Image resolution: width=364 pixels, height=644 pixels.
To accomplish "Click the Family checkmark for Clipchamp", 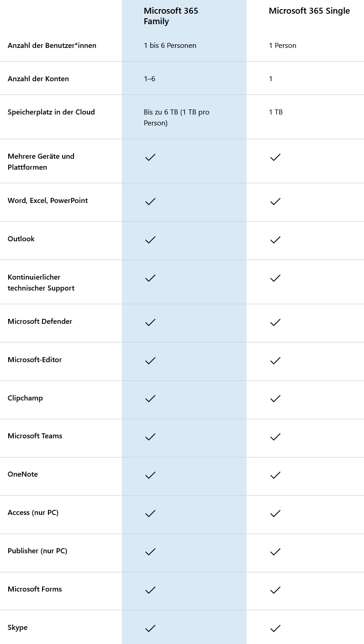I will pyautogui.click(x=150, y=398).
